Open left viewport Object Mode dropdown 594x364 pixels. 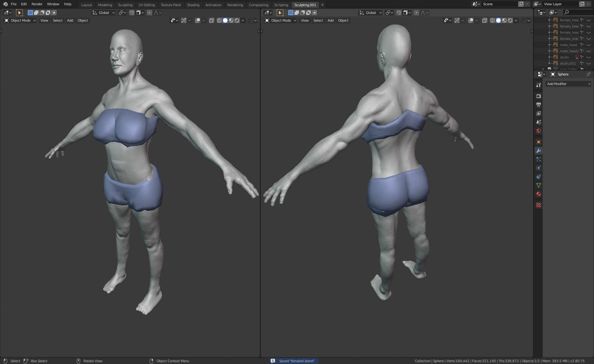click(20, 20)
